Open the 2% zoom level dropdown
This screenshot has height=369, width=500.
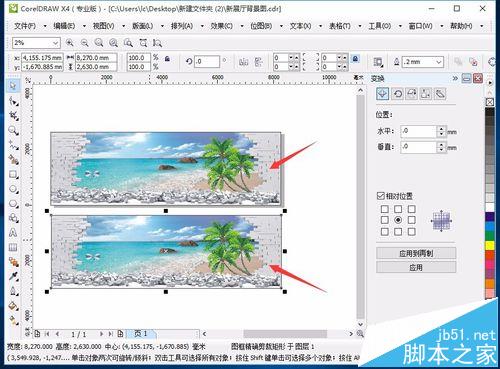(x=55, y=43)
